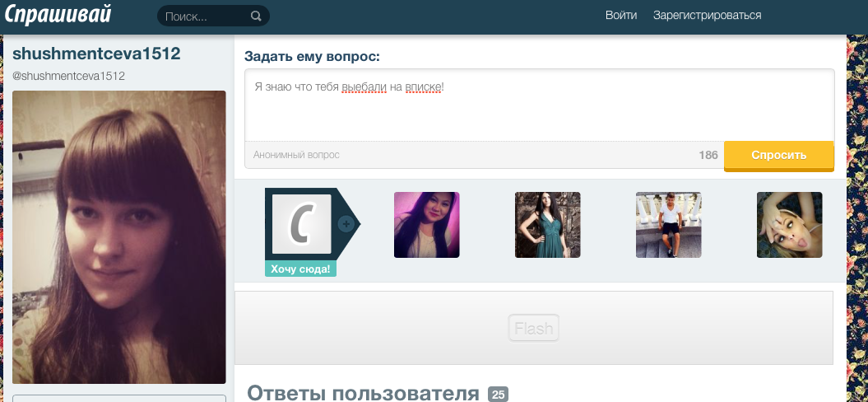Click the Ответы пользователя heading
868x402 pixels.
pos(363,393)
